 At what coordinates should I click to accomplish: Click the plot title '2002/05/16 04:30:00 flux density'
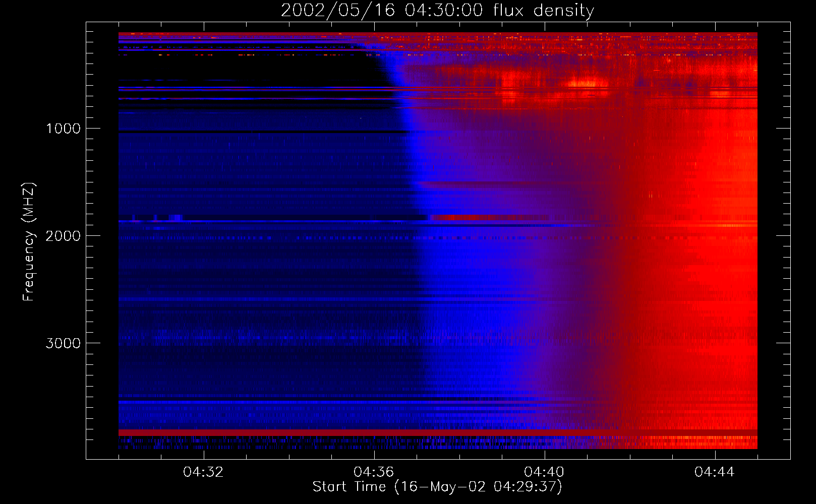point(437,11)
